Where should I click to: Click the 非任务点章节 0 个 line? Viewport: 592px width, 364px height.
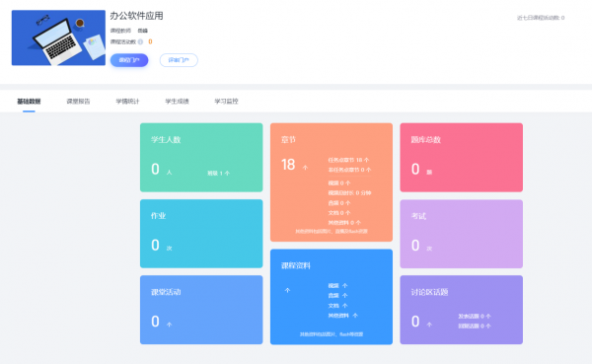[349, 170]
